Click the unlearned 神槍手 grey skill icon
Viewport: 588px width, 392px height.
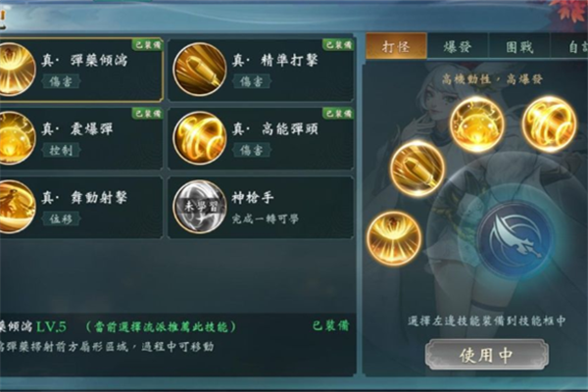[x=200, y=207]
